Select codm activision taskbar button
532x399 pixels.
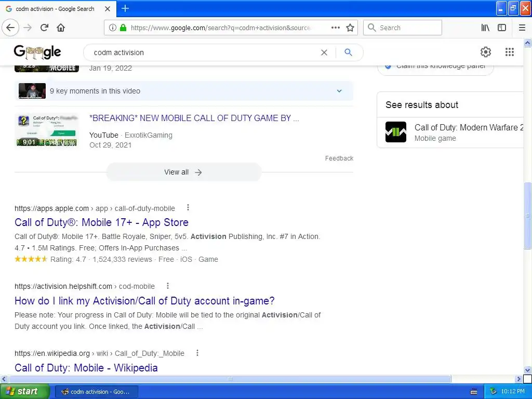coord(96,392)
